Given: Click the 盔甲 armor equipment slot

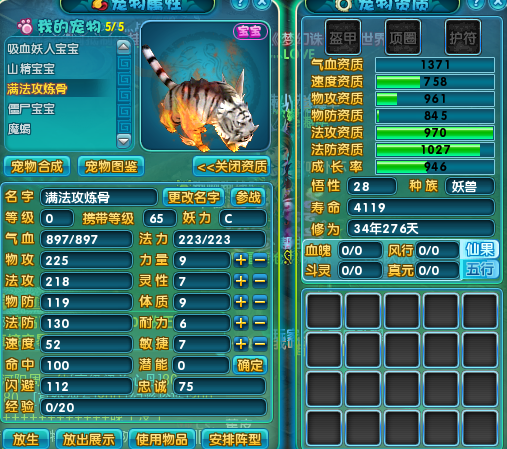Looking at the screenshot, I should tap(343, 37).
